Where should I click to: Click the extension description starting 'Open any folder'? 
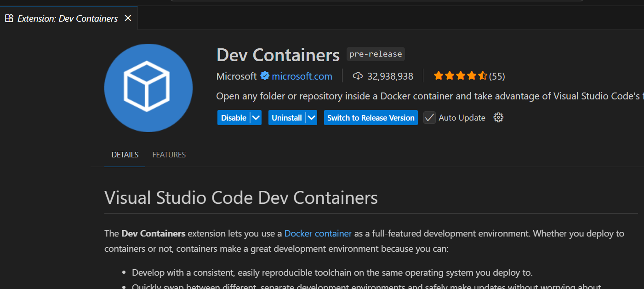coord(430,96)
